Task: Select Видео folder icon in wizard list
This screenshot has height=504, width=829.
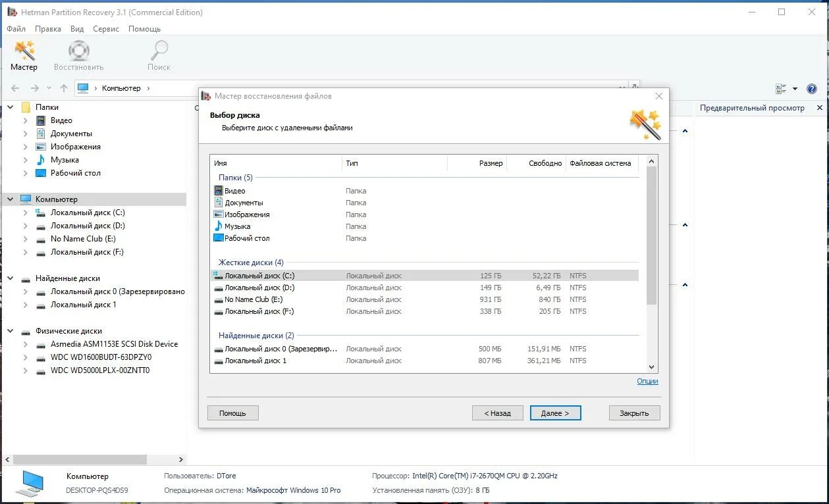Action: [219, 191]
